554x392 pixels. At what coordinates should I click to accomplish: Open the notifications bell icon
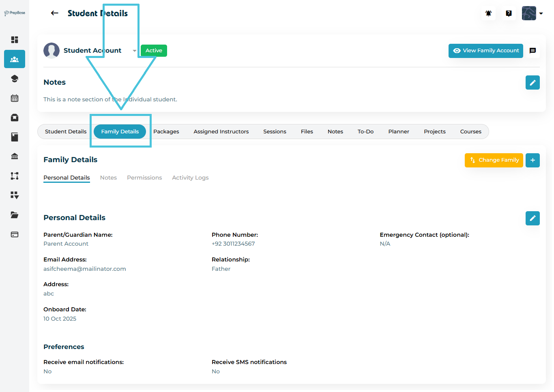[x=488, y=13]
